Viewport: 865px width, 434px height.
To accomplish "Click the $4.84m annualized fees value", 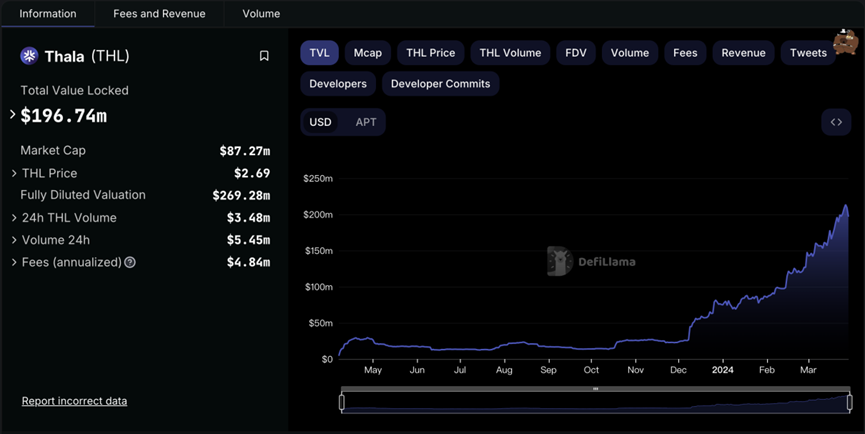I will [249, 262].
